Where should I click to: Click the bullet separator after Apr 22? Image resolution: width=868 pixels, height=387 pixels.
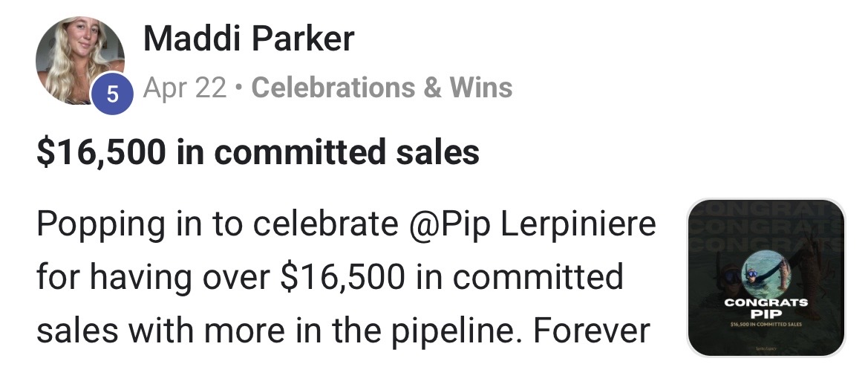pos(239,88)
